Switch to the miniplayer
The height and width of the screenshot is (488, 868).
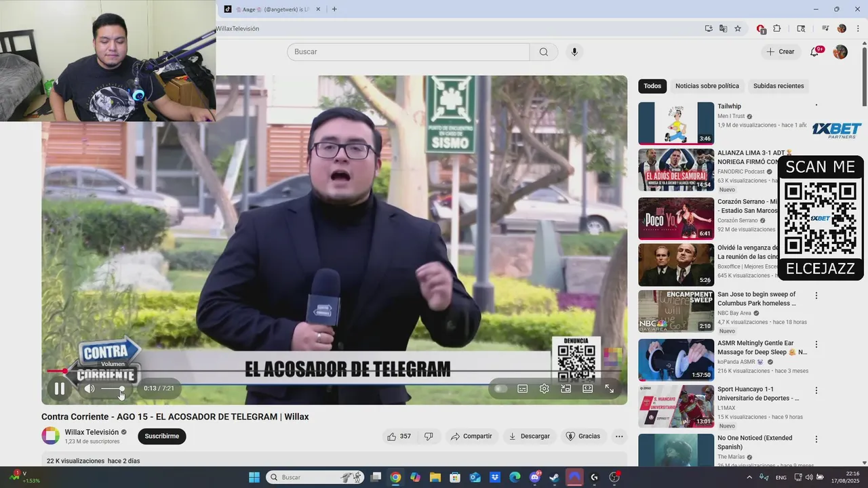(566, 389)
